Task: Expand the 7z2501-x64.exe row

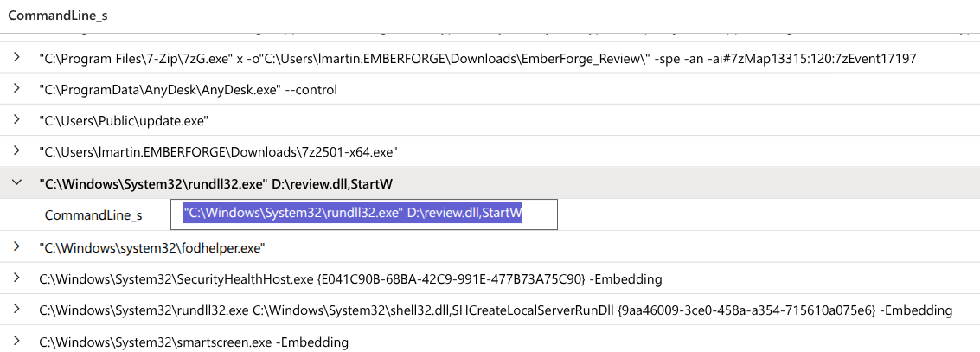Action: [x=17, y=150]
